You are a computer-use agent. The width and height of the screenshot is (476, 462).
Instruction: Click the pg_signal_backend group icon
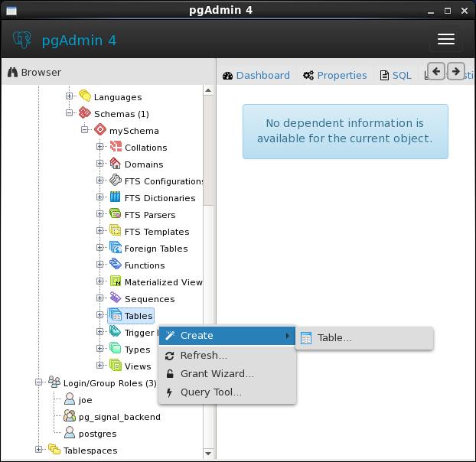click(x=70, y=416)
